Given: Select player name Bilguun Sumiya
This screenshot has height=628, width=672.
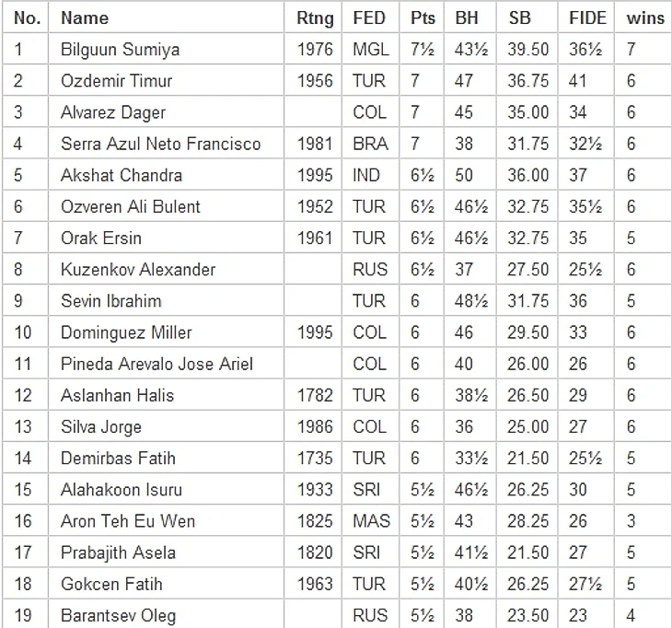Looking at the screenshot, I should tap(120, 50).
